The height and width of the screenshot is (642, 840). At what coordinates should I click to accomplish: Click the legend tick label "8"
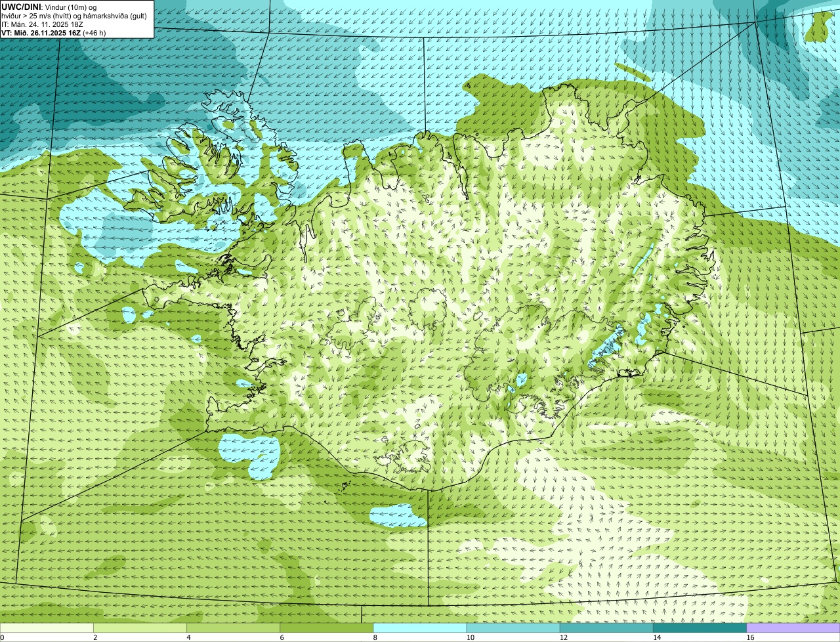pos(375,637)
